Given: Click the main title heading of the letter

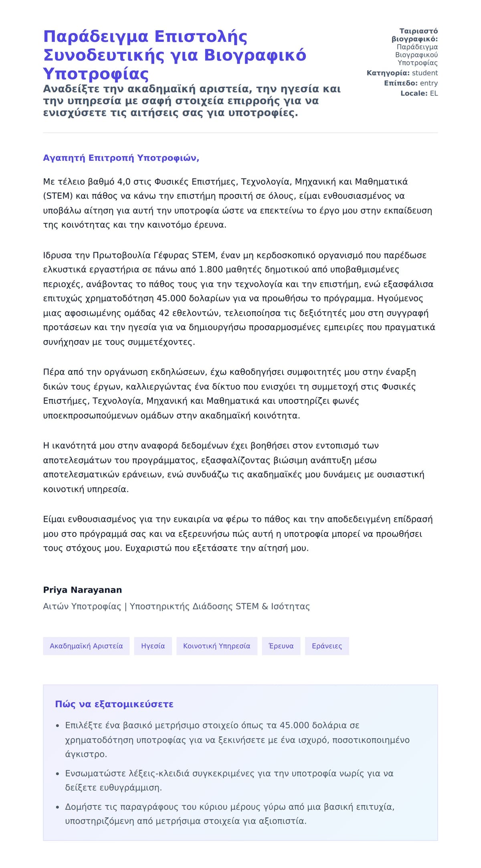Looking at the screenshot, I should point(174,55).
